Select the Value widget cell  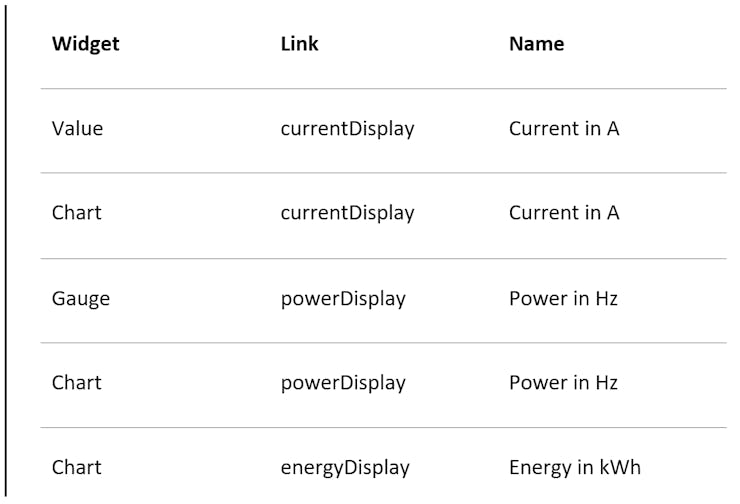tap(78, 129)
